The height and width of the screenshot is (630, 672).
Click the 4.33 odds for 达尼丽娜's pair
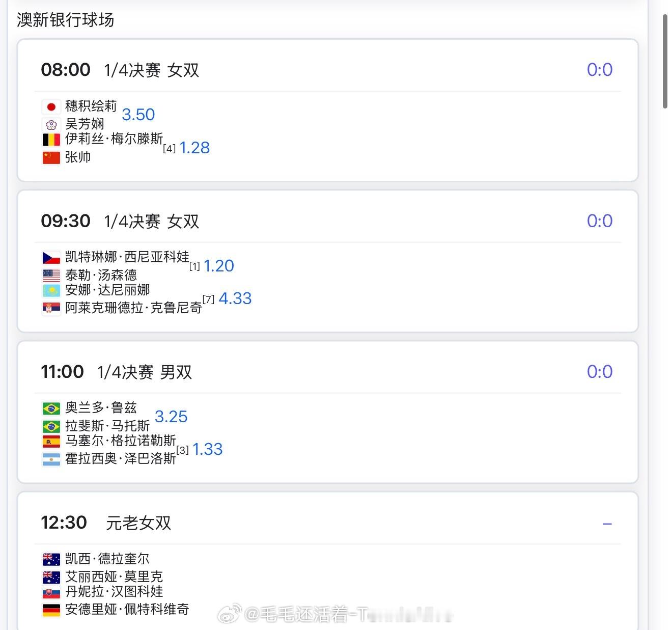(x=235, y=298)
